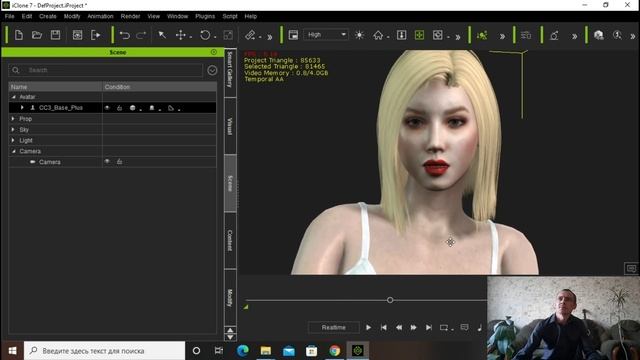Open the Animation menu
The height and width of the screenshot is (360, 640).
tap(100, 16)
